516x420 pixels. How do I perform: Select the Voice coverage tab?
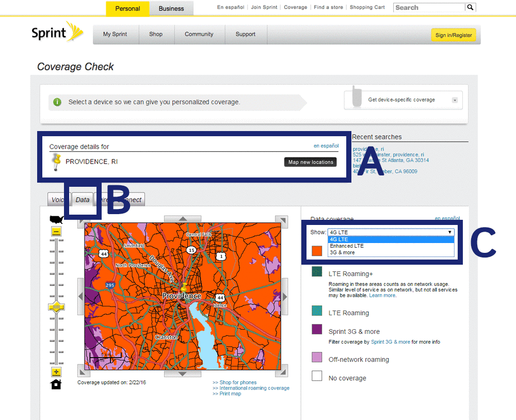pos(57,200)
